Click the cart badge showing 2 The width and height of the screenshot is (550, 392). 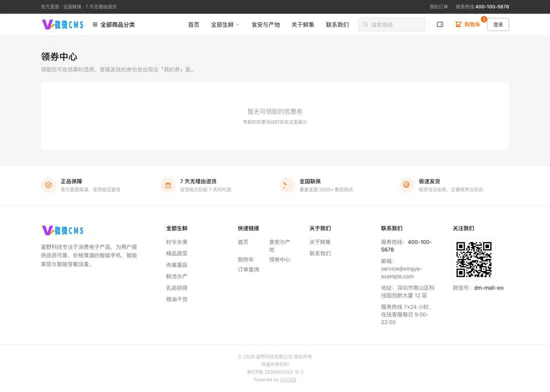pyautogui.click(x=484, y=19)
